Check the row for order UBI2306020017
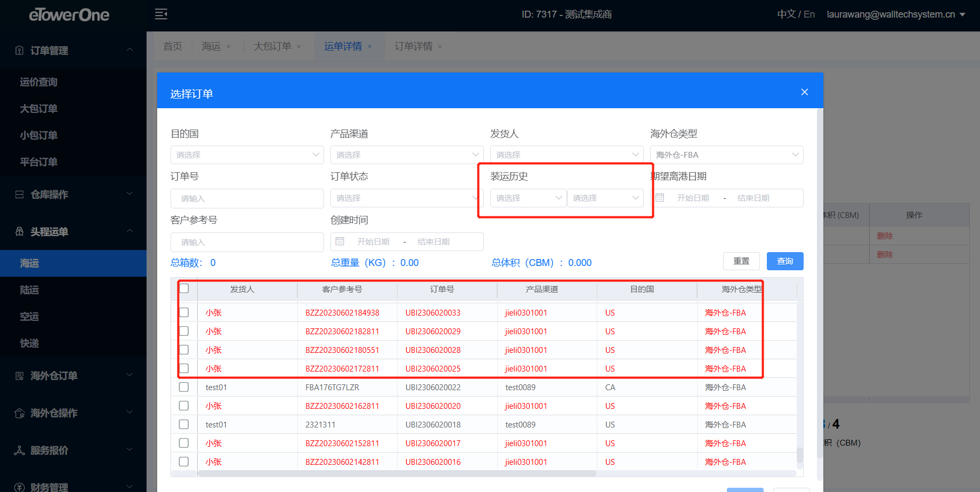Image resolution: width=980 pixels, height=492 pixels. [184, 443]
